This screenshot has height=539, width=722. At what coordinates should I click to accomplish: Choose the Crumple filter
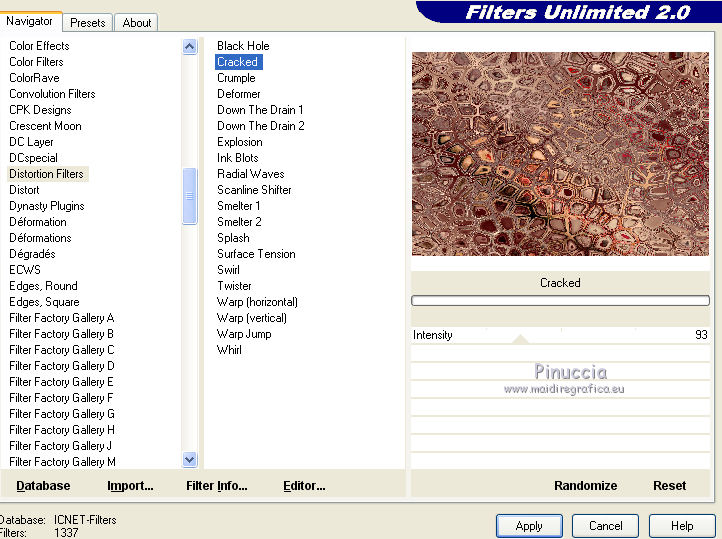(236, 78)
